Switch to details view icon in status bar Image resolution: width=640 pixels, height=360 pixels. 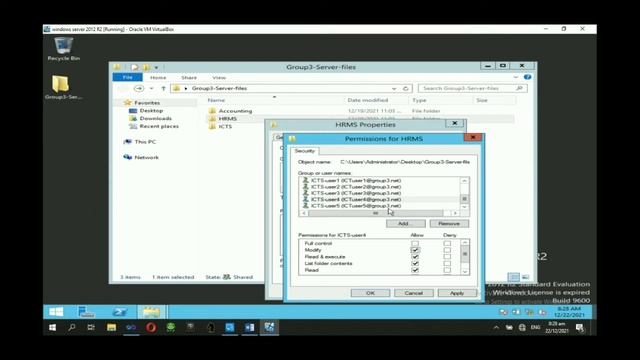(x=513, y=277)
